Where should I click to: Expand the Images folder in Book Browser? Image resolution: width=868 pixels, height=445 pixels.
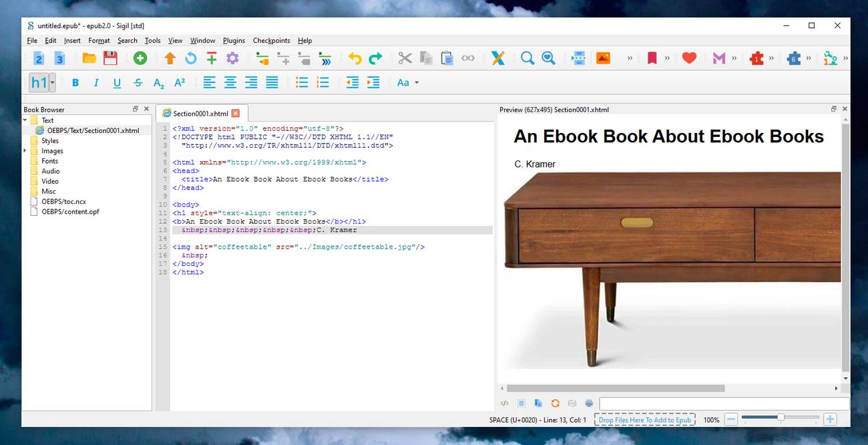point(25,151)
